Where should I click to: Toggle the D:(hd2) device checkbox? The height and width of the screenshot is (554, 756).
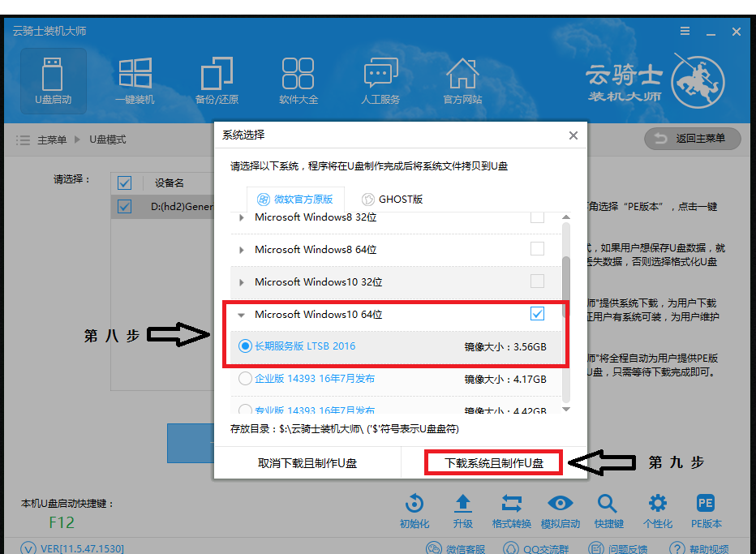coord(124,207)
